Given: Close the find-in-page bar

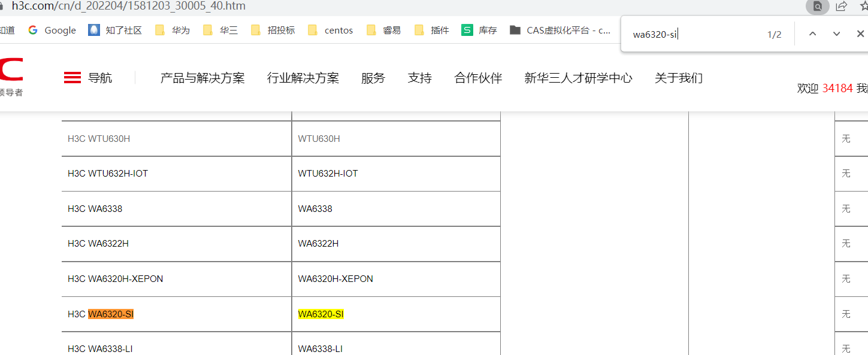Looking at the screenshot, I should (860, 34).
